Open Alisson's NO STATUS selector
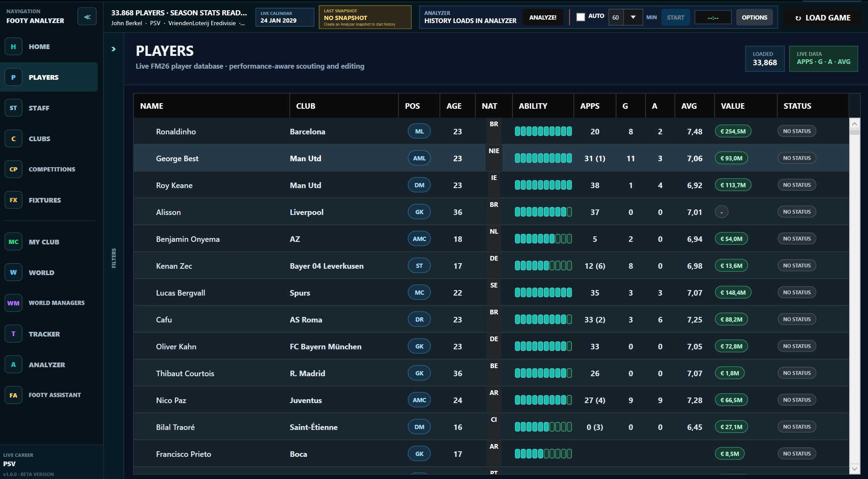This screenshot has height=479, width=868. (797, 212)
